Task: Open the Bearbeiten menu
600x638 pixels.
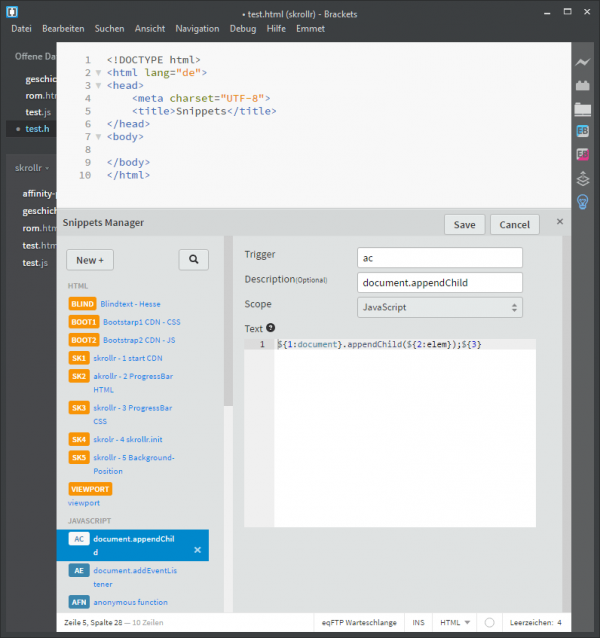Action: (x=63, y=28)
